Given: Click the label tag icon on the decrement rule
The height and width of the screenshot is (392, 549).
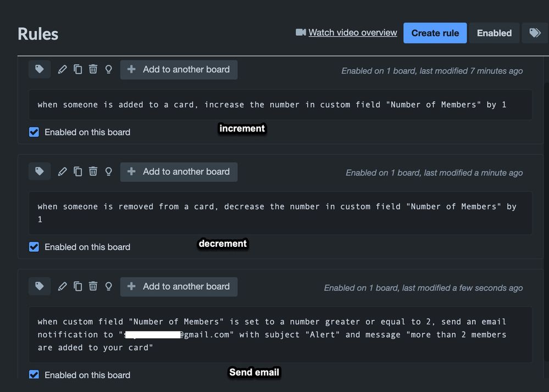Looking at the screenshot, I should [x=39, y=171].
